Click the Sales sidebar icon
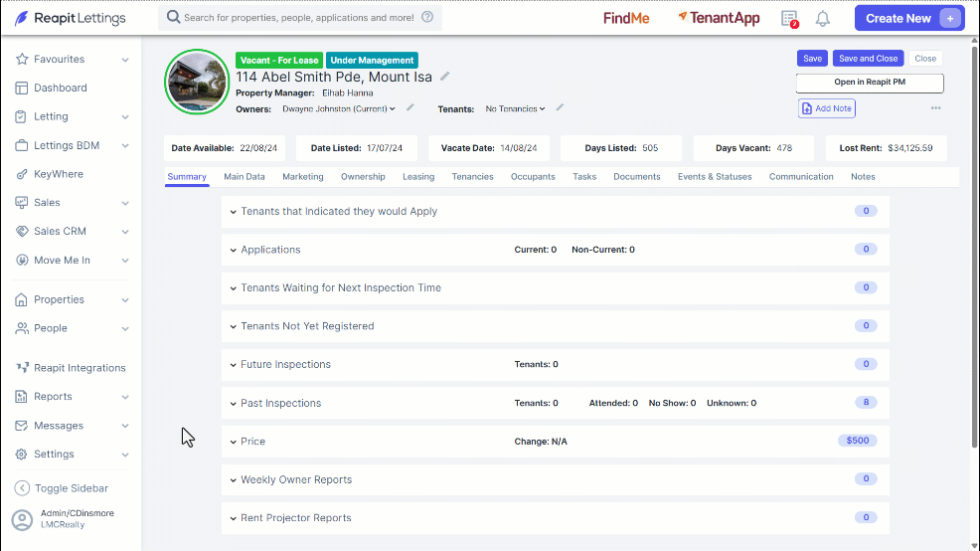The image size is (980, 551). [22, 203]
